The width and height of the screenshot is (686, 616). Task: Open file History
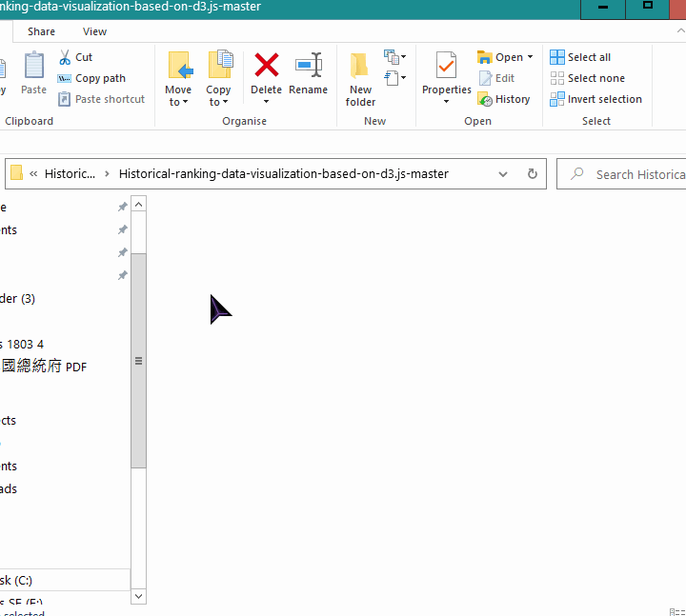pyautogui.click(x=504, y=99)
